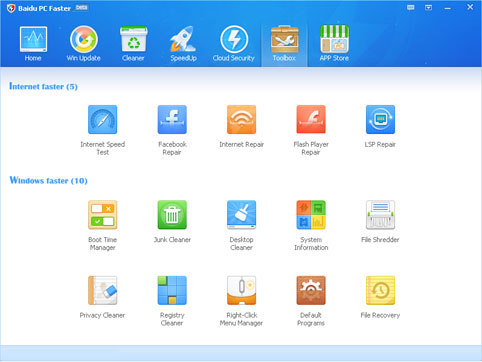This screenshot has width=482, height=362.
Task: Open the Cleaner tab
Action: click(133, 44)
